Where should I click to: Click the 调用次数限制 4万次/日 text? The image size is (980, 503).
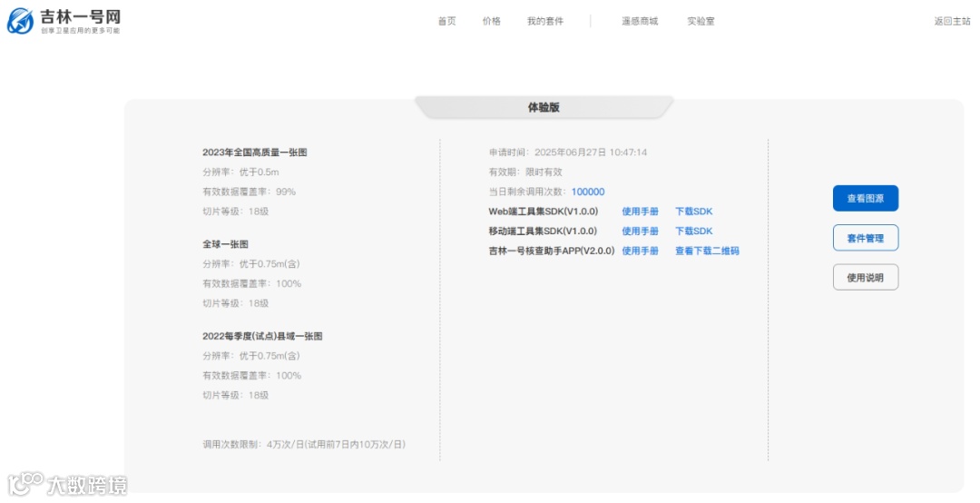304,444
